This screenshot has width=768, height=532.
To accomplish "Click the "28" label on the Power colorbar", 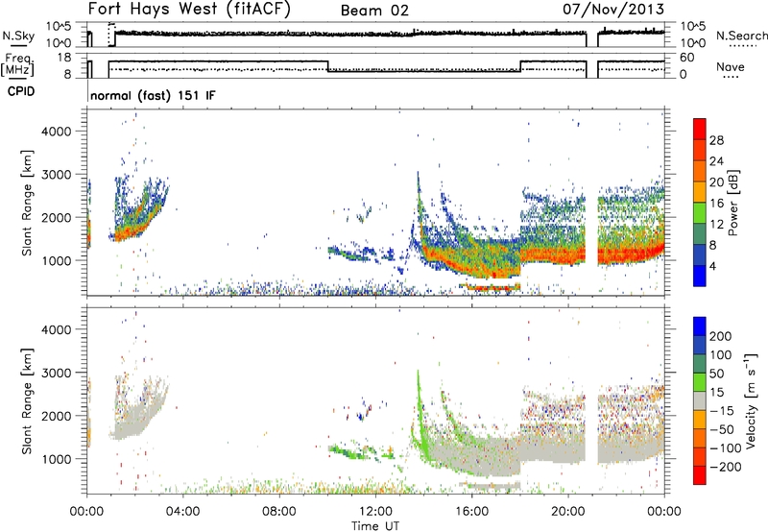I will point(716,140).
